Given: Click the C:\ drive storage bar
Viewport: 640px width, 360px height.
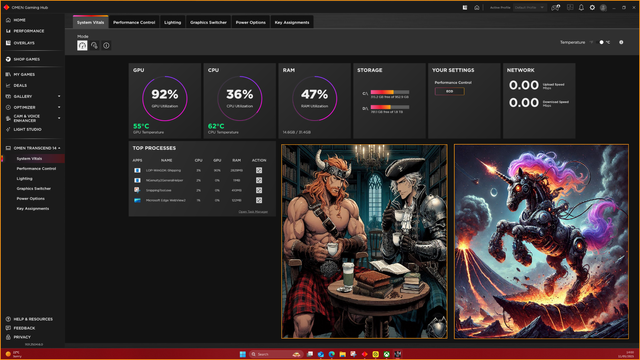Looking at the screenshot, I should pyautogui.click(x=390, y=92).
